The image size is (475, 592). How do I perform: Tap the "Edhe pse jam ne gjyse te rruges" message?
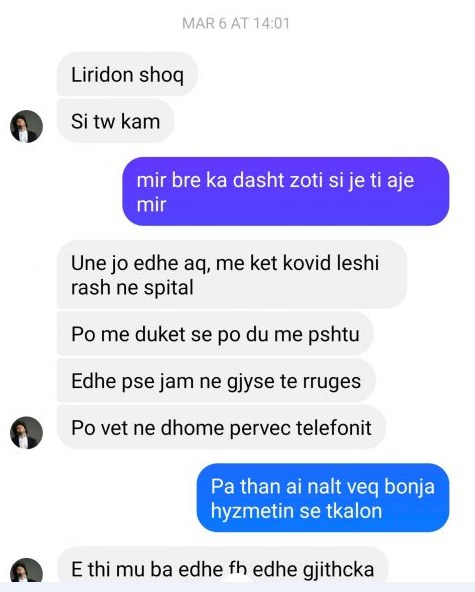tap(216, 381)
